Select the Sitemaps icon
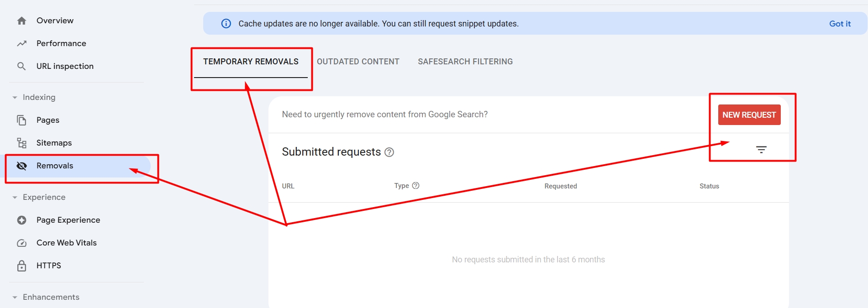Viewport: 868px width, 308px height. (21, 142)
